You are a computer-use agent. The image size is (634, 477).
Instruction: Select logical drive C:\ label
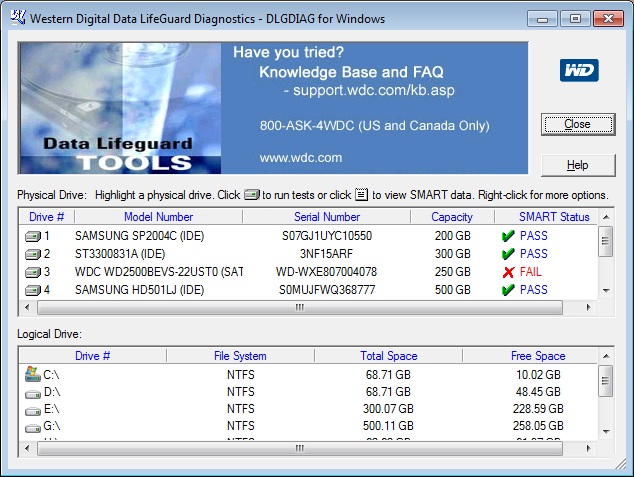pos(51,375)
